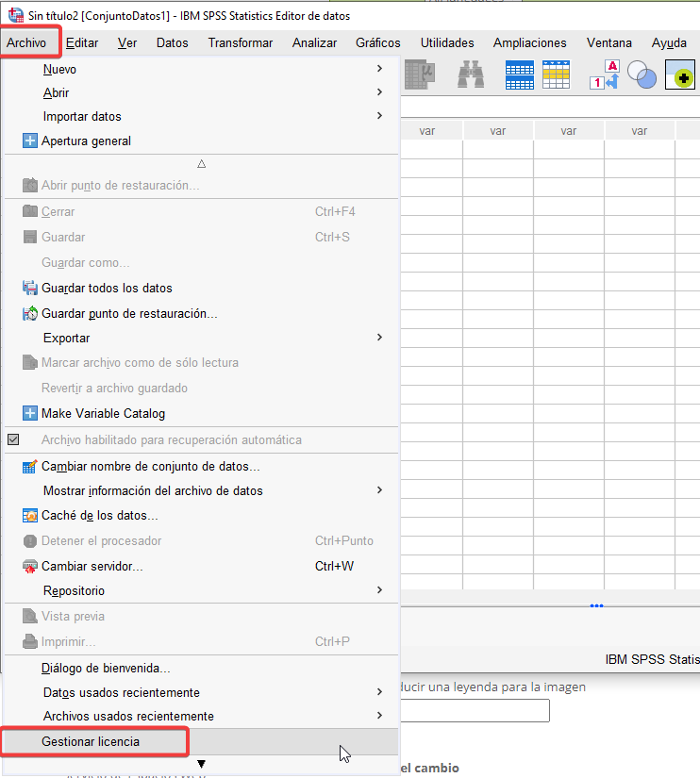Click the green plus icon in toolbar

[679, 75]
